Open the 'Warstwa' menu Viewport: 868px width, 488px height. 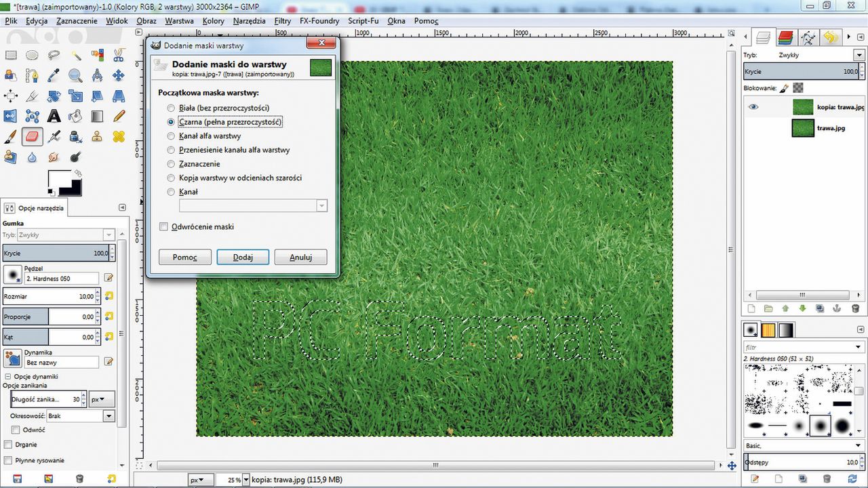point(179,21)
